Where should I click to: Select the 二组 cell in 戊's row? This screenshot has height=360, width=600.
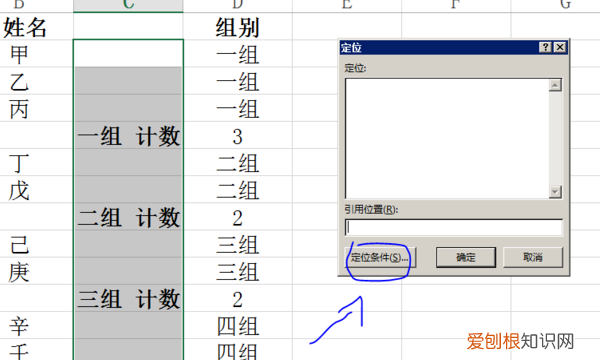point(238,190)
